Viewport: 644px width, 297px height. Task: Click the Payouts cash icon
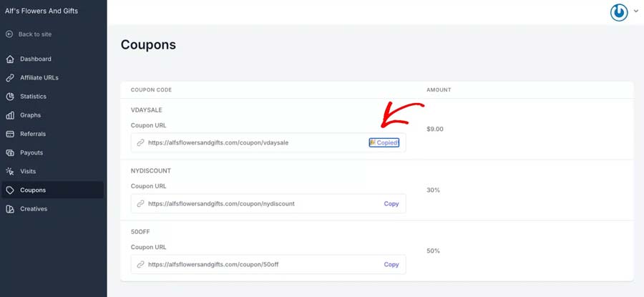[10, 153]
